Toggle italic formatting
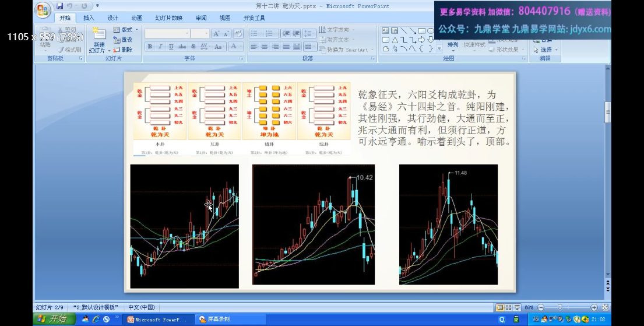Viewport: 644px width, 326px height. 160,47
